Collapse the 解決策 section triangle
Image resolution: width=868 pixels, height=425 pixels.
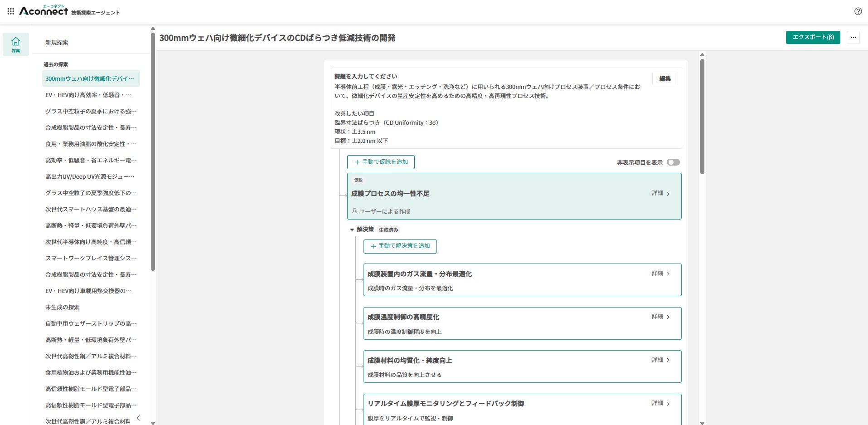click(352, 230)
